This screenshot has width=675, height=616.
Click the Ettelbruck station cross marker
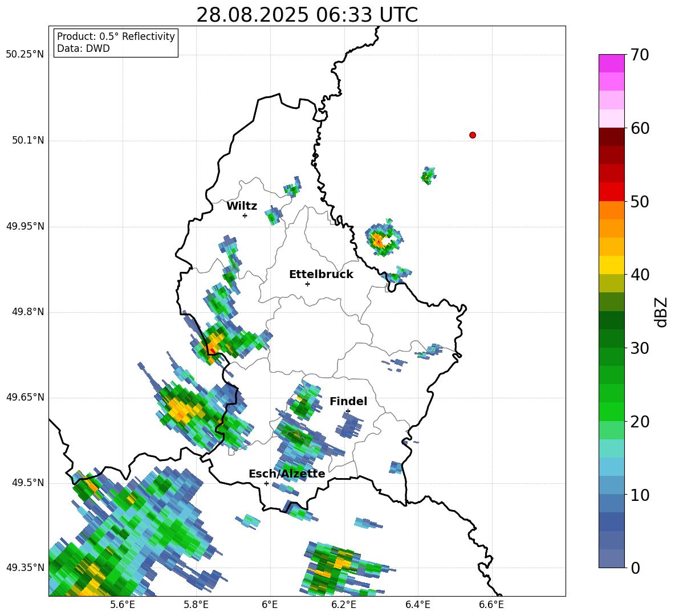307,284
